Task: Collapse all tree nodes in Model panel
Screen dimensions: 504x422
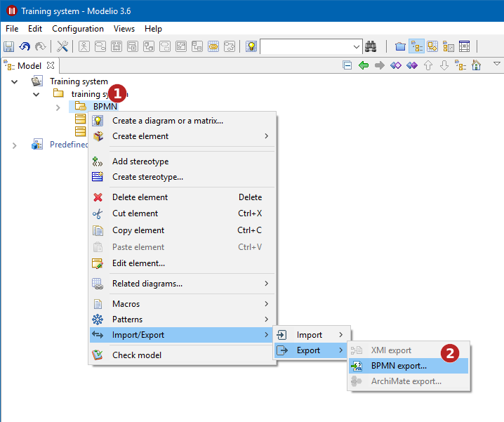Action: [x=347, y=65]
